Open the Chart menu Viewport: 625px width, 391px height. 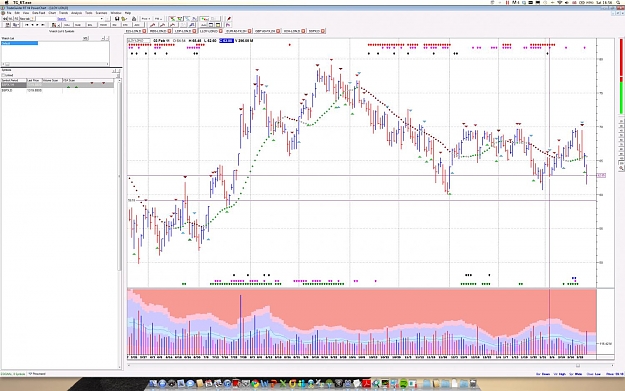52,13
